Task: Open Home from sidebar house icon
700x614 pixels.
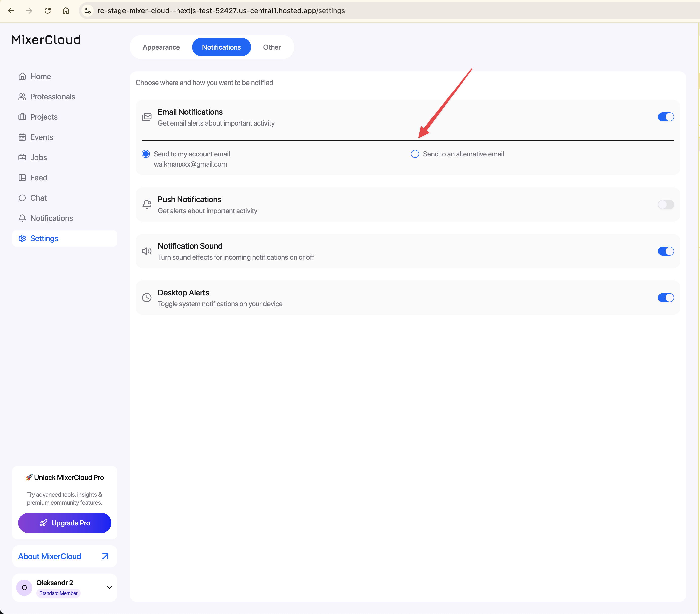Action: click(22, 76)
